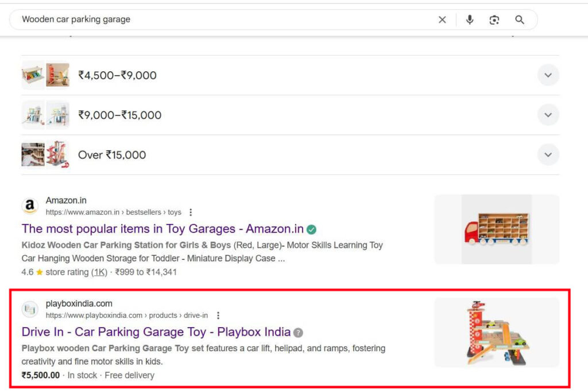Start voice search with the microphone icon
This screenshot has width=588, height=392.
click(470, 20)
